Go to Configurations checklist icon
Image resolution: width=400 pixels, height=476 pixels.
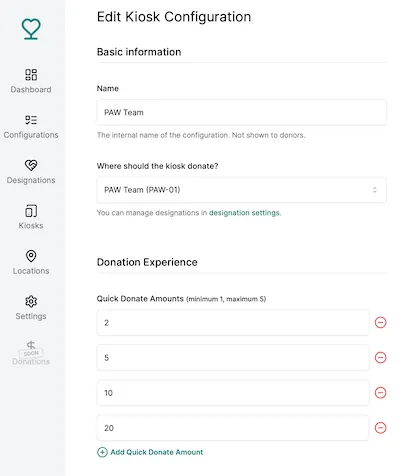[x=31, y=120]
